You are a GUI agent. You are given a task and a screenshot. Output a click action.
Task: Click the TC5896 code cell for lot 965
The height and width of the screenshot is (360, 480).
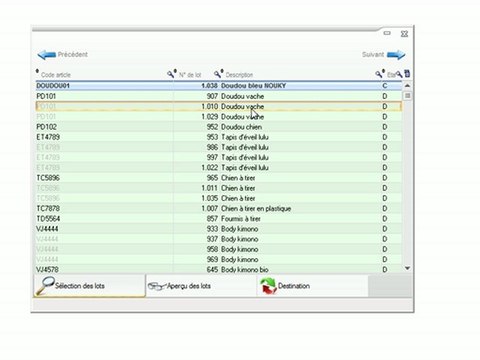48,178
